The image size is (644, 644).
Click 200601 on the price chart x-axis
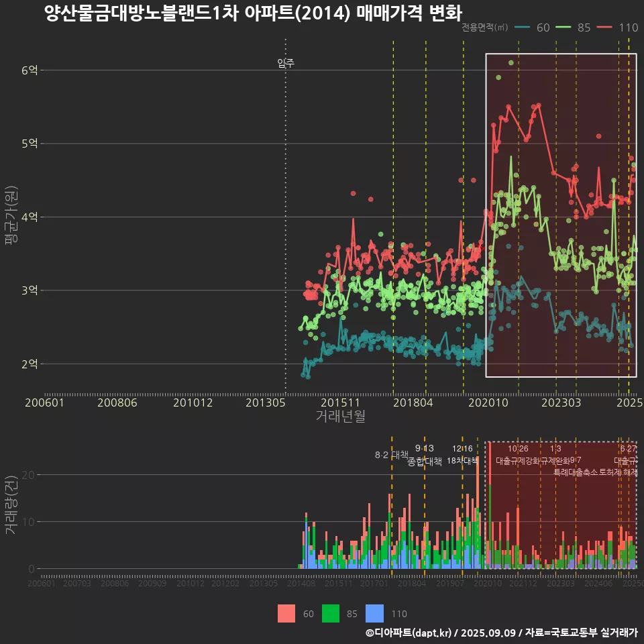(x=44, y=402)
